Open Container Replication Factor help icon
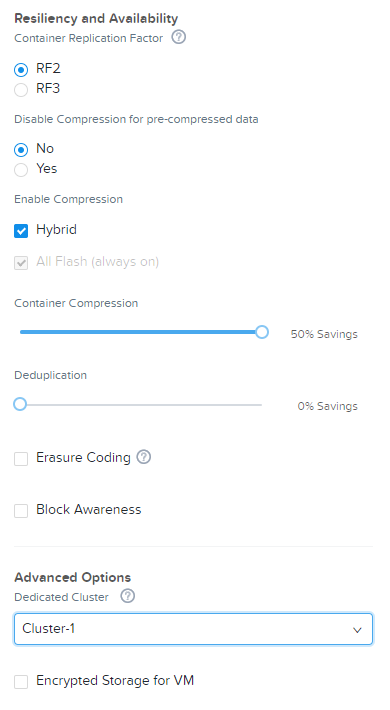390x710 pixels. tap(178, 37)
